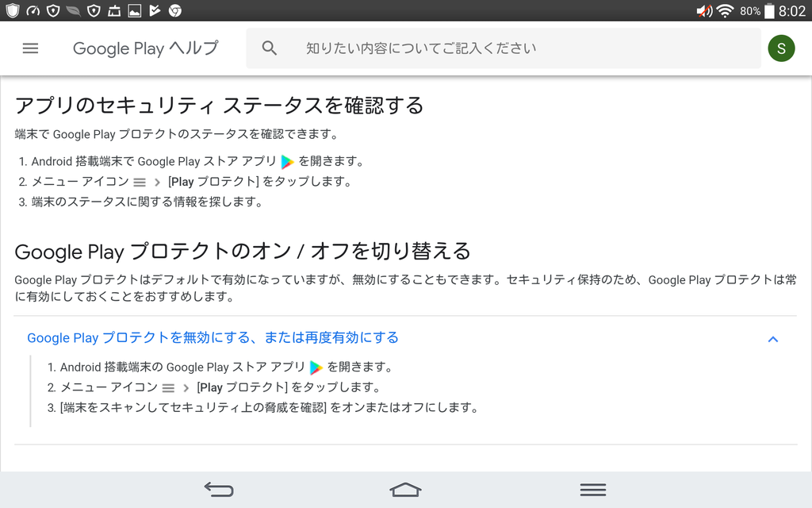Click the first shield notification icon
812x508 pixels.
point(13,10)
